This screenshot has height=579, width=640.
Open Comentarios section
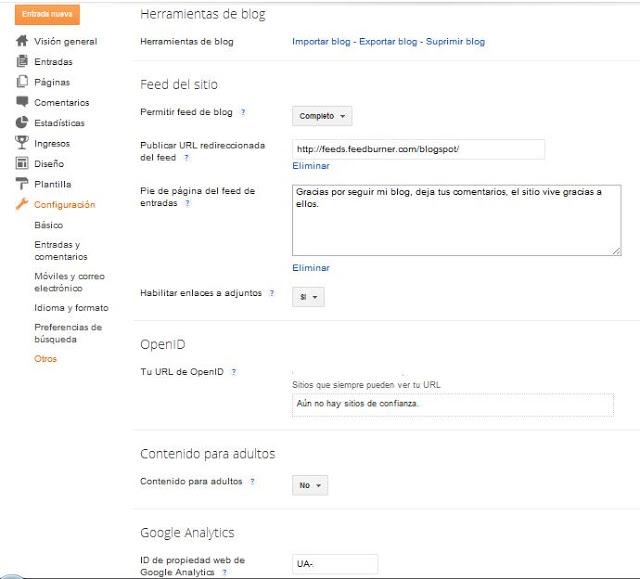pos(62,102)
